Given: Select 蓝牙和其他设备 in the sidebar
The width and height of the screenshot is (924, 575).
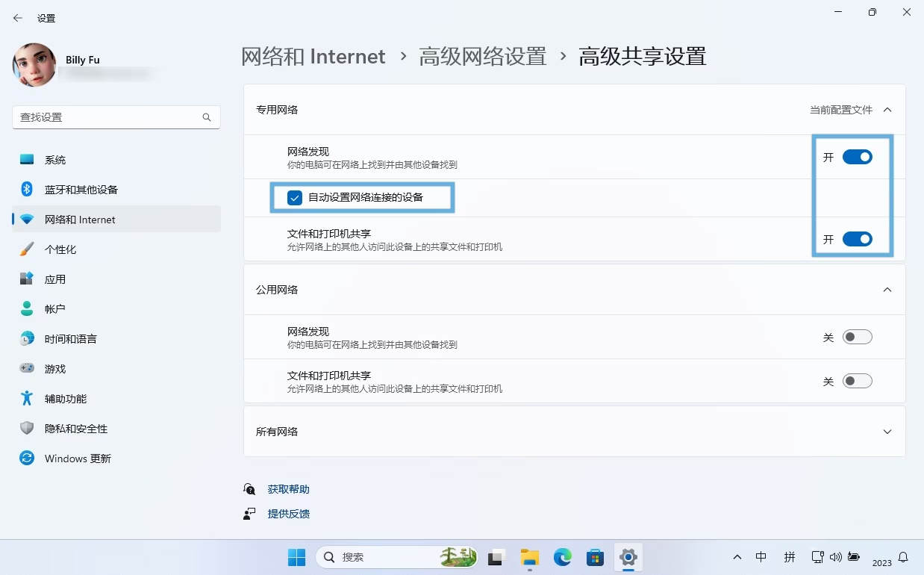Looking at the screenshot, I should point(81,190).
